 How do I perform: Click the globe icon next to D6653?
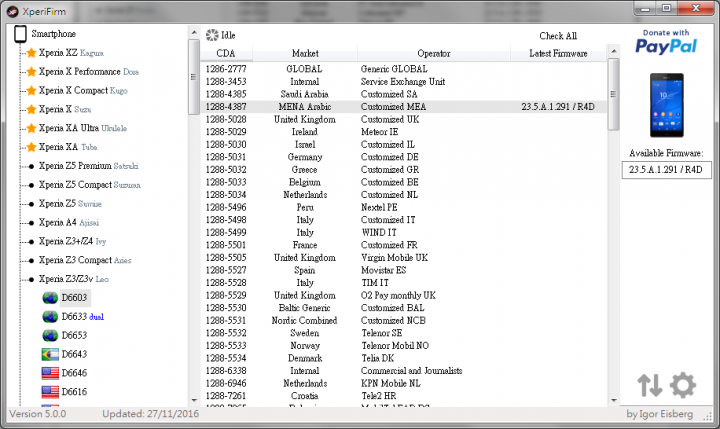pyautogui.click(x=50, y=335)
